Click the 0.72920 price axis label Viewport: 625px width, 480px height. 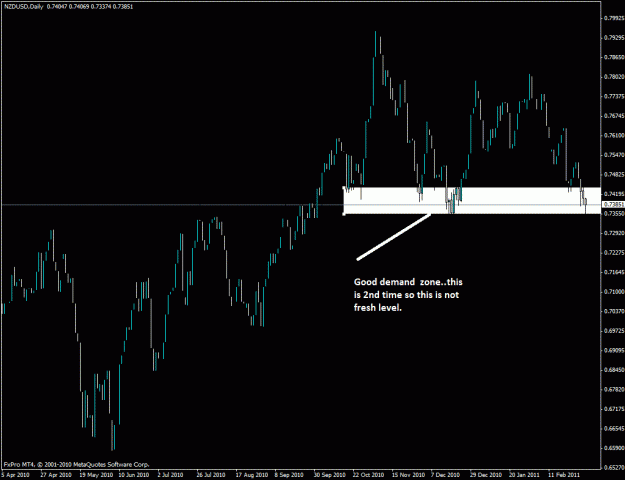point(615,233)
